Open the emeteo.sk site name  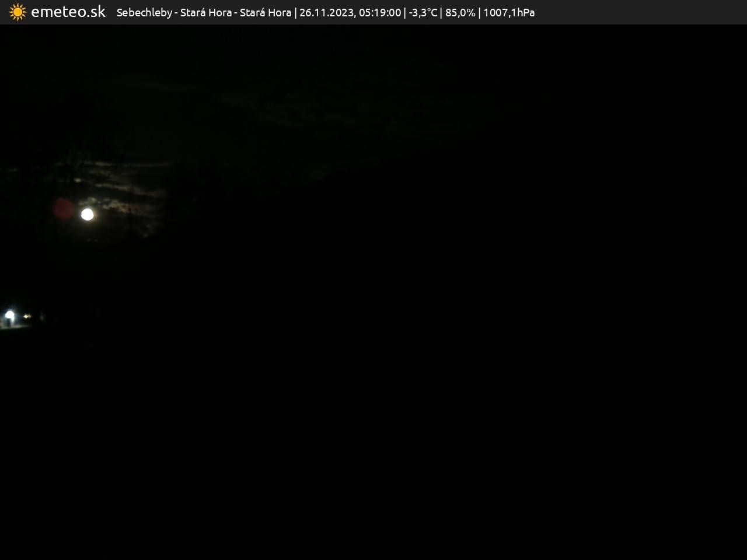pyautogui.click(x=68, y=12)
